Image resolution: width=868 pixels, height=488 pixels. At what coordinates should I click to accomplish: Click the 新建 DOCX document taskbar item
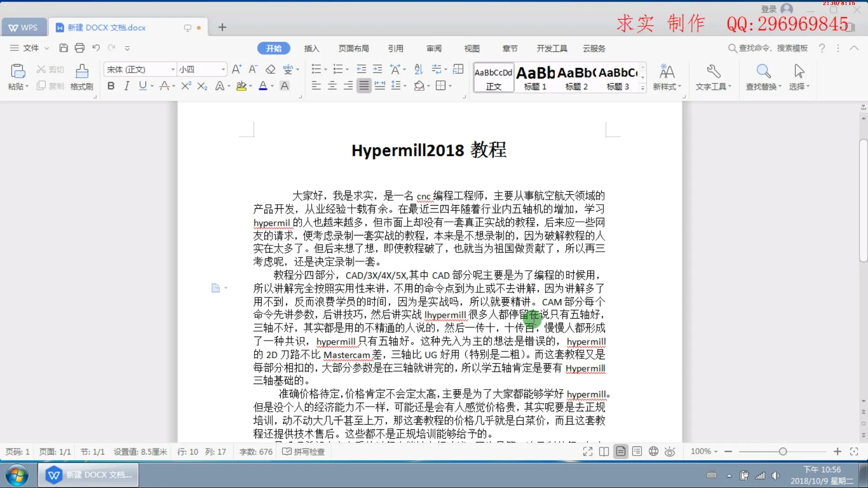pyautogui.click(x=89, y=475)
